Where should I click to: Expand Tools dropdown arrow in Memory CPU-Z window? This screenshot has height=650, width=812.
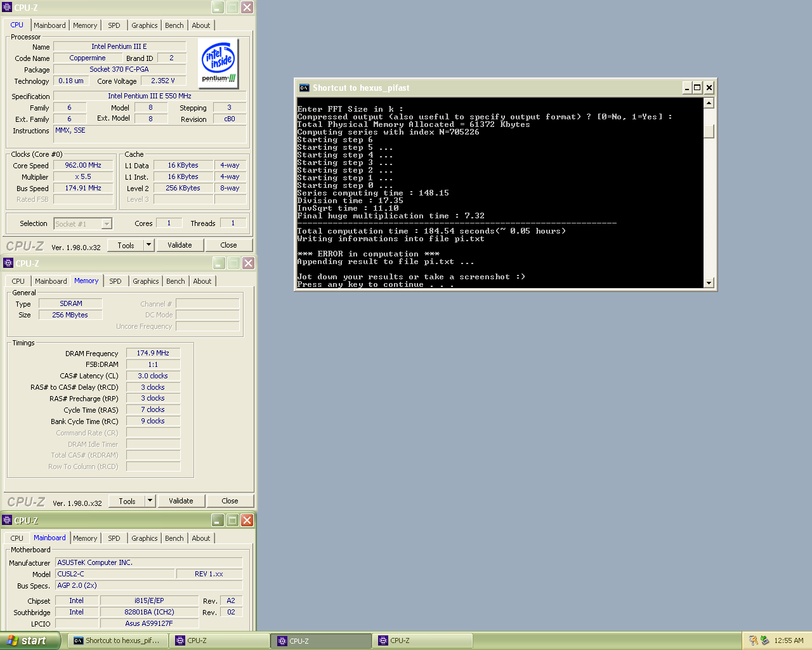point(150,501)
